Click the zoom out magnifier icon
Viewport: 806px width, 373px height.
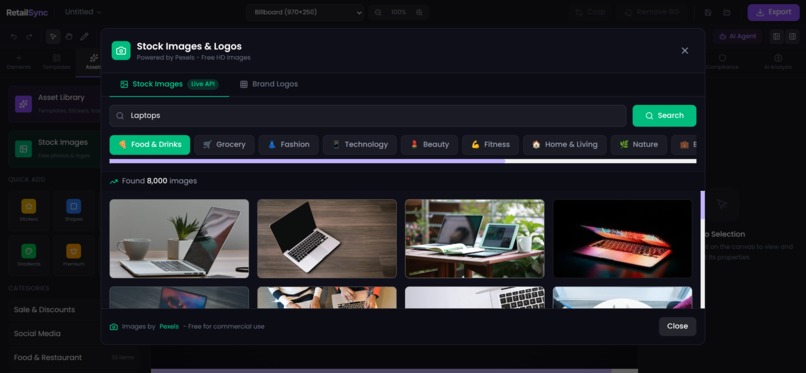[378, 12]
